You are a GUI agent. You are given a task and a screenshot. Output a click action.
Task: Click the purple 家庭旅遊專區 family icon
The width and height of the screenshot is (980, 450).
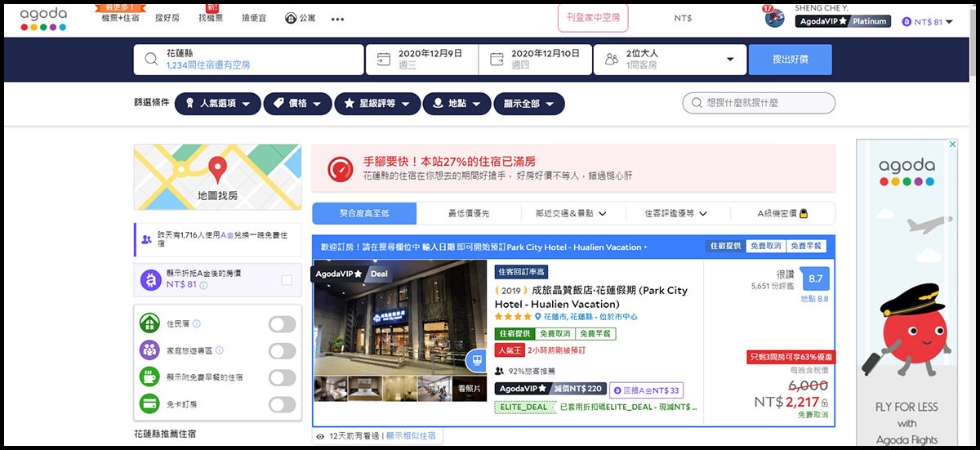[149, 350]
